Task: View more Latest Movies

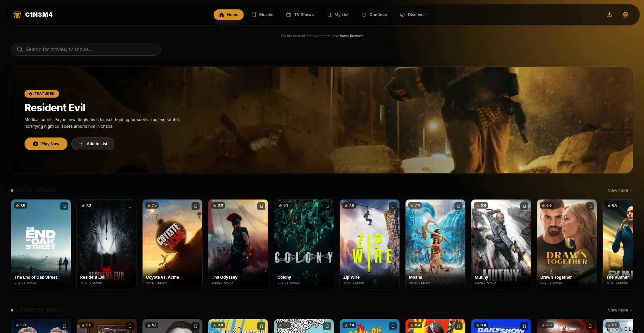Action: pos(620,190)
